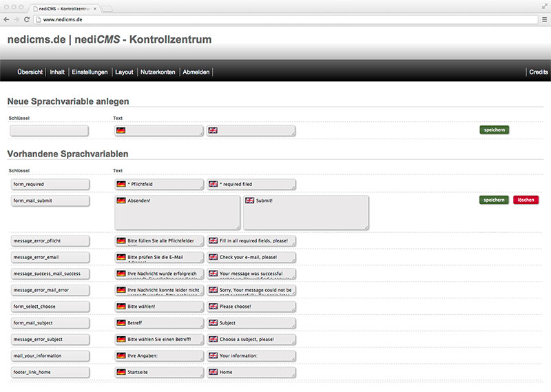
Task: Click the empty Schlüssel field for new variable
Action: pos(49,131)
